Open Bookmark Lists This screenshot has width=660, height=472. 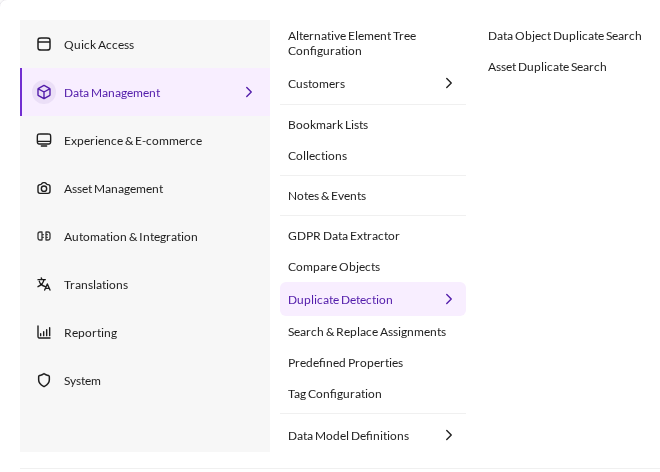[x=328, y=125]
